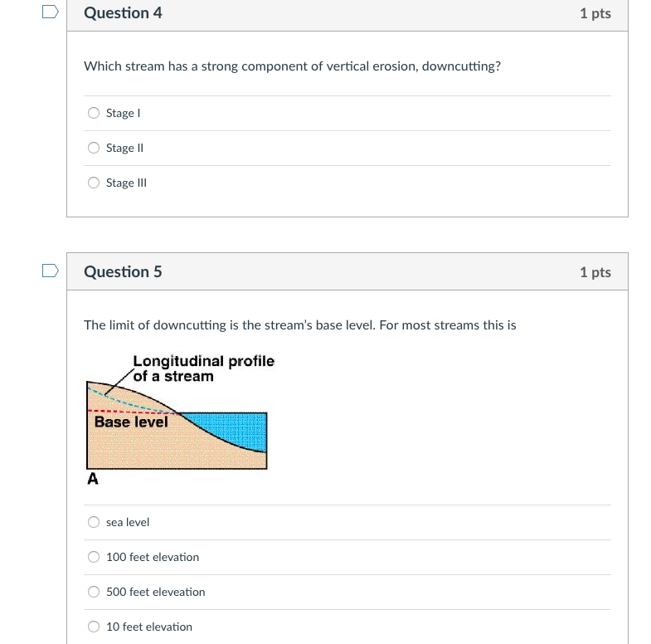Choose the 100 feet elevation option

(95, 557)
